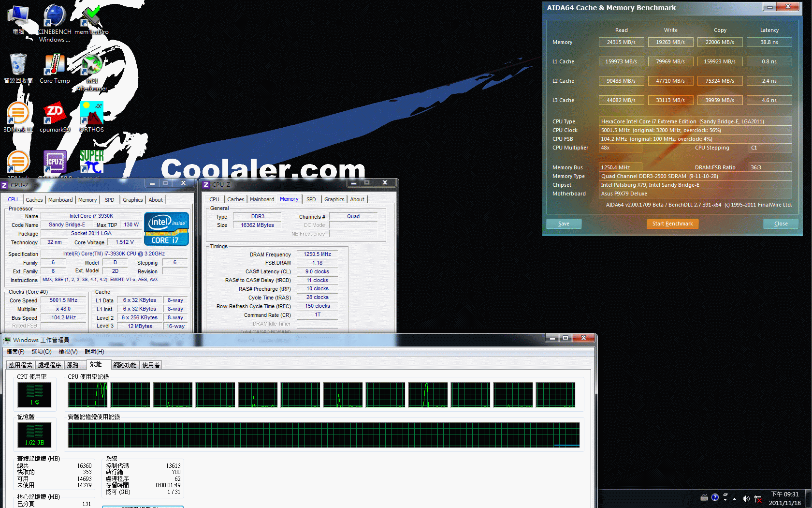The width and height of the screenshot is (812, 508).
Task: Open SPD tab in CPU-Z Timings window
Action: [311, 199]
